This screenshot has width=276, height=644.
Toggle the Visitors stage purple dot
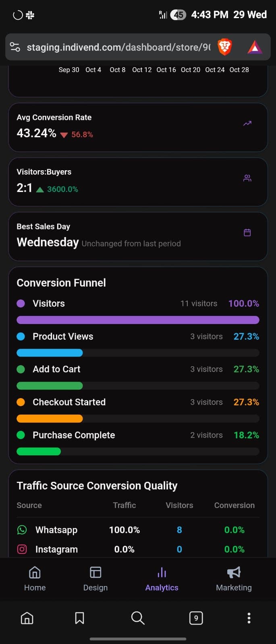21,303
